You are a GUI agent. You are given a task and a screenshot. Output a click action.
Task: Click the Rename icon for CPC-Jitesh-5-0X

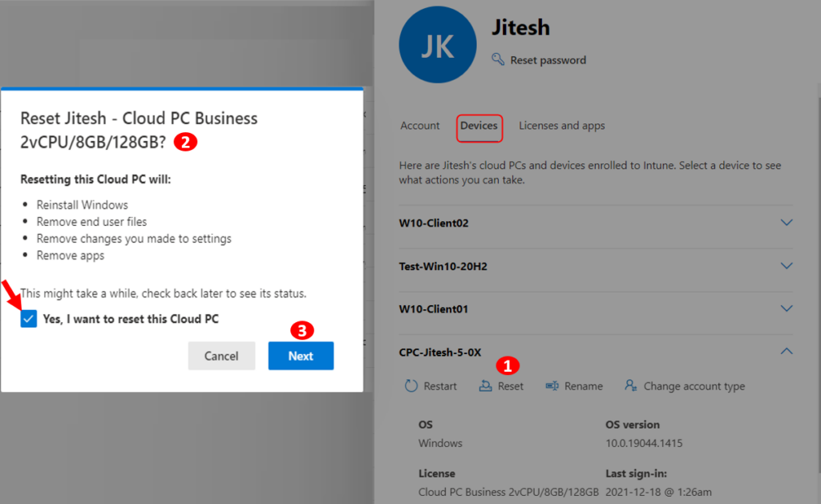click(552, 386)
